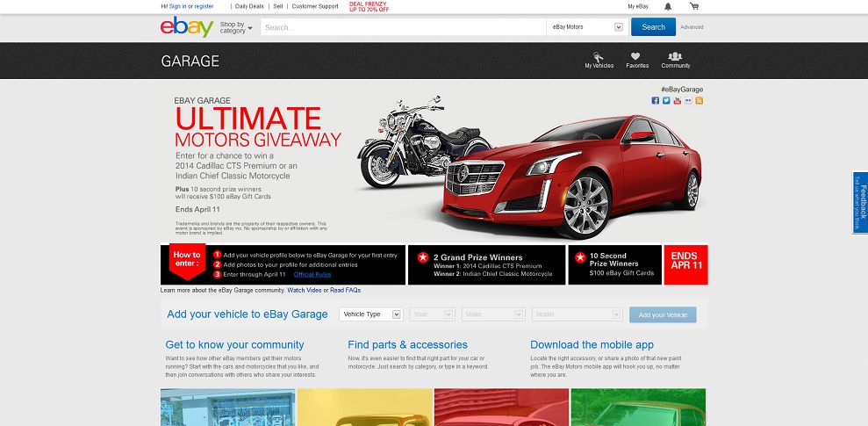
Task: Open the Advanced search link
Action: [692, 27]
